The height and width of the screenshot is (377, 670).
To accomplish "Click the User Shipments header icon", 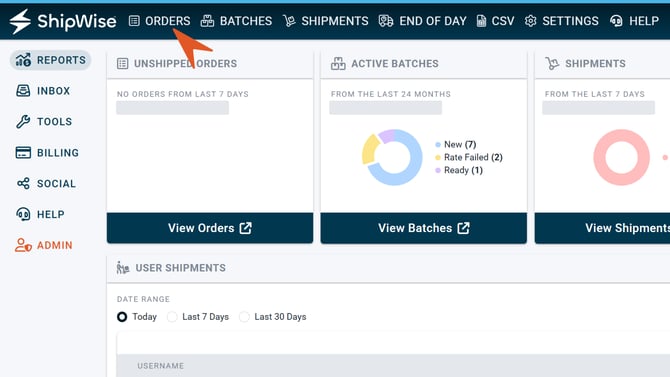I will pyautogui.click(x=123, y=268).
